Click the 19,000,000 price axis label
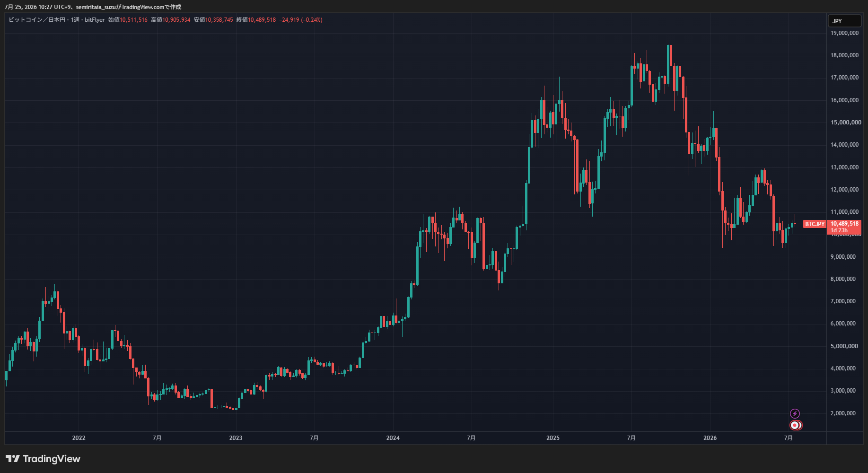The image size is (868, 473). click(x=844, y=33)
